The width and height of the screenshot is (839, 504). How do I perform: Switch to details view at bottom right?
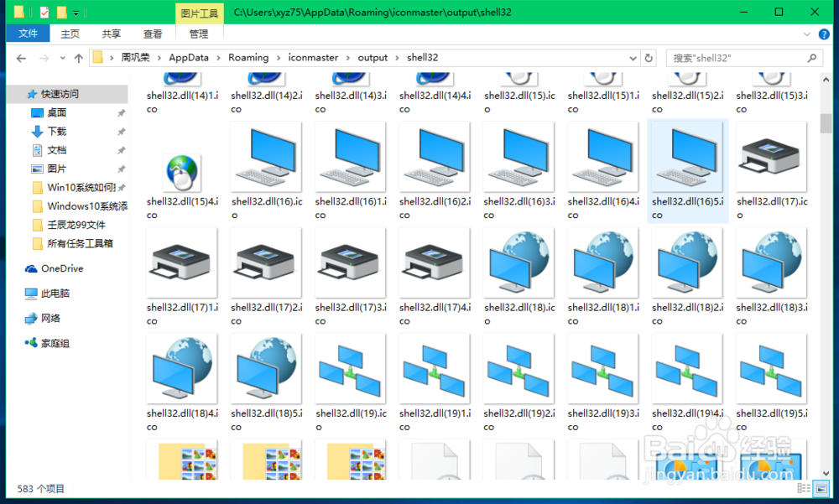pyautogui.click(x=804, y=488)
